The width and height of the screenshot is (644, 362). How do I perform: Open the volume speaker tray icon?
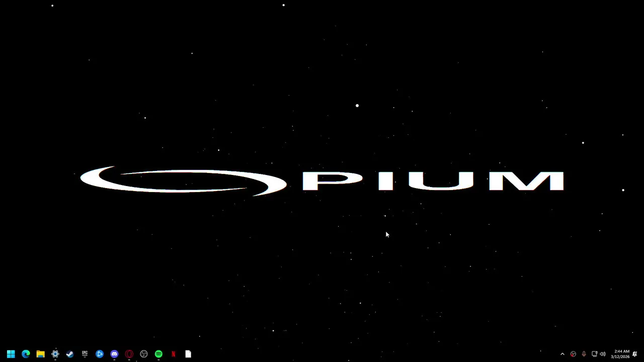603,354
